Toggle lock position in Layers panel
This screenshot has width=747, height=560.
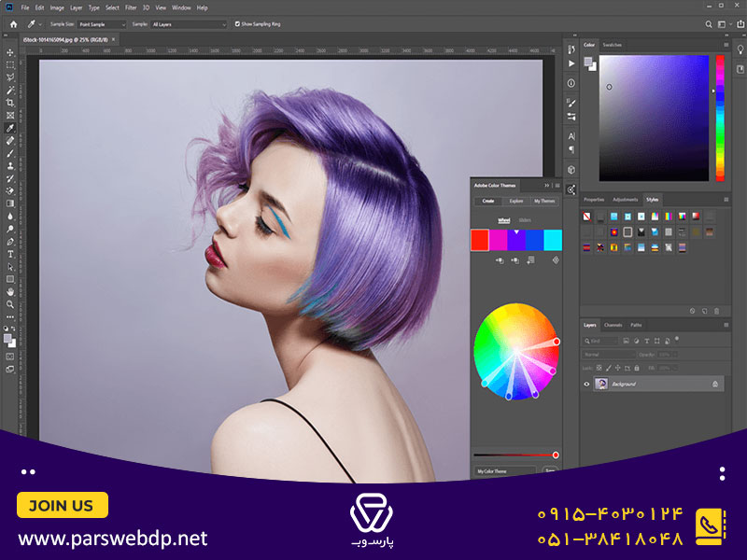(x=618, y=368)
